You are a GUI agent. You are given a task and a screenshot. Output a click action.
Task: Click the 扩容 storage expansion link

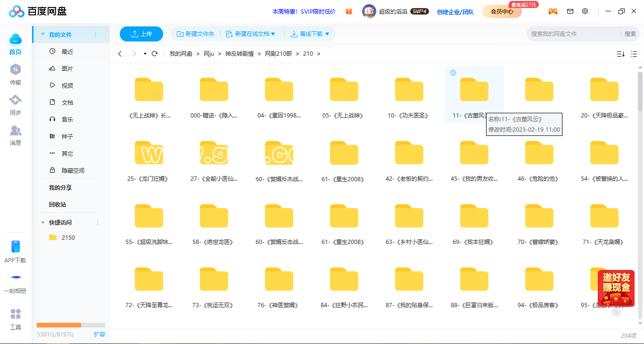[99, 335]
